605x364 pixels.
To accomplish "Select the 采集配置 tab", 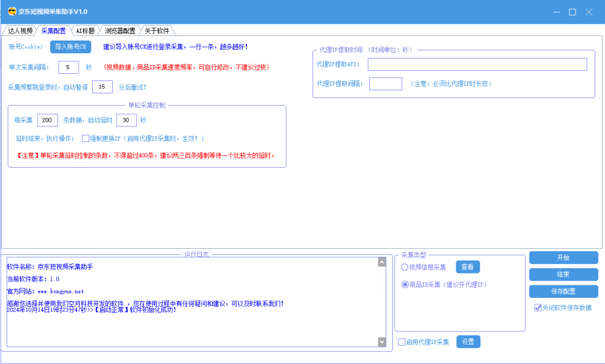I will [53, 31].
